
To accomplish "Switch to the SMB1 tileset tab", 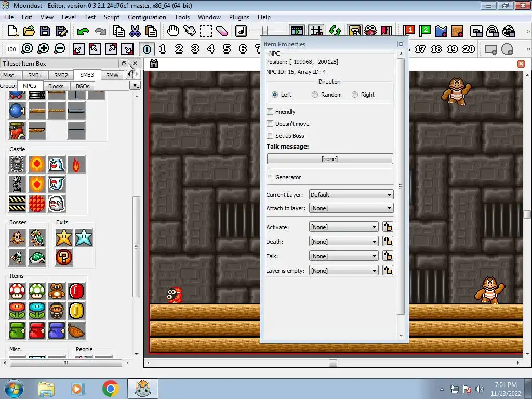I will point(35,75).
